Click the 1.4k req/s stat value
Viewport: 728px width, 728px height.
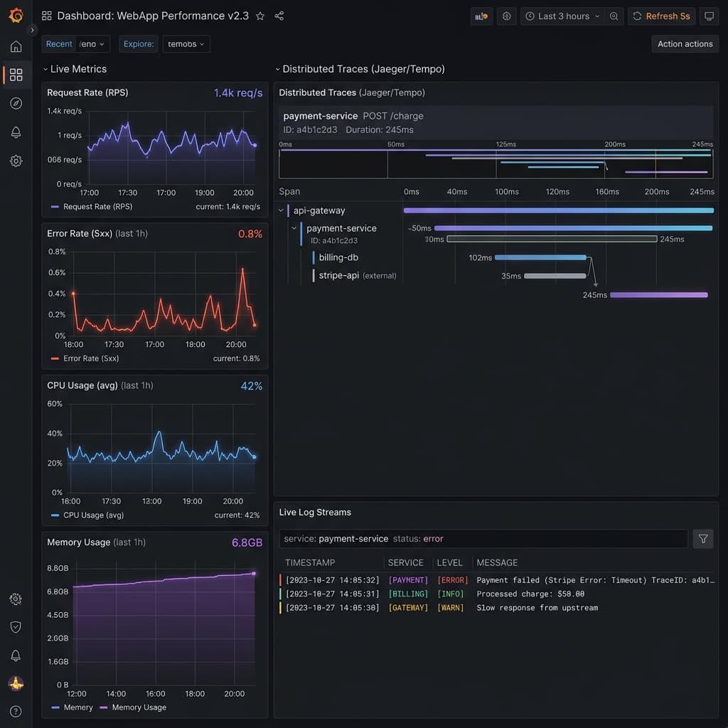click(237, 93)
